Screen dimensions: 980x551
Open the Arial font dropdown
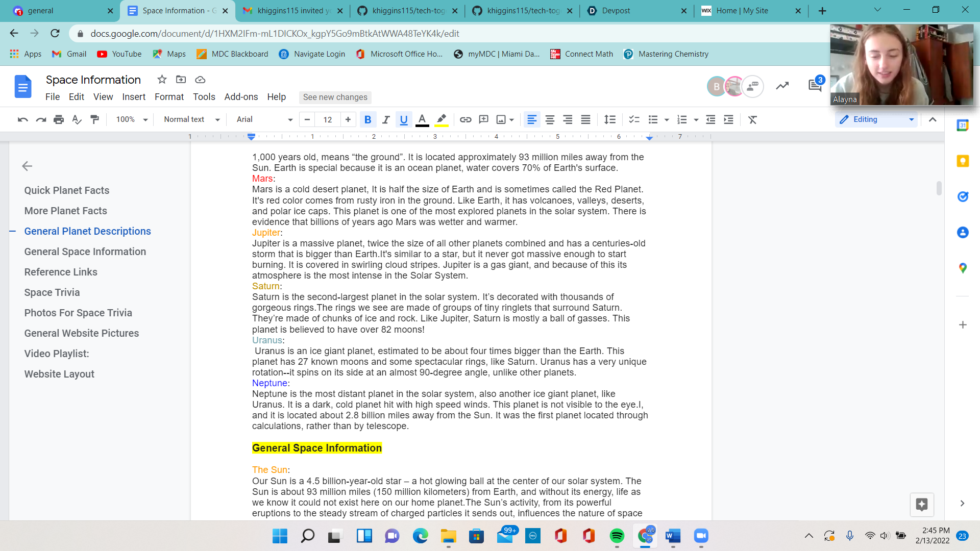[x=264, y=119]
